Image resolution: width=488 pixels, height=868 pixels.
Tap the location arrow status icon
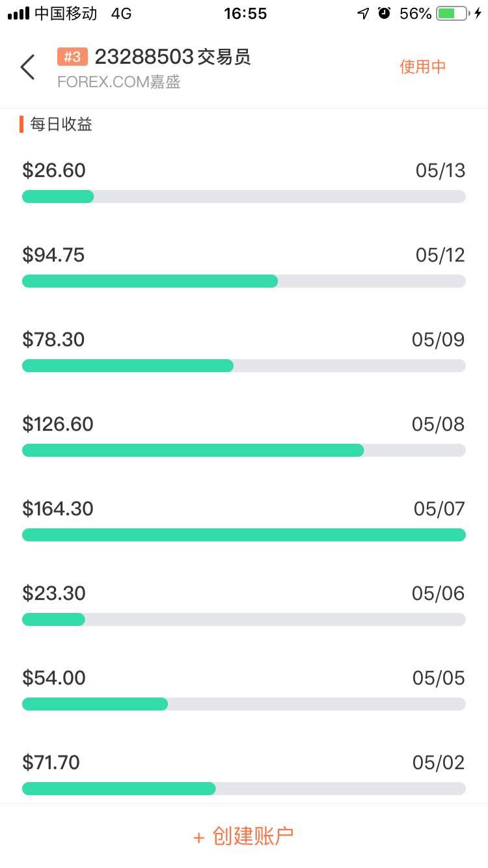click(x=363, y=13)
